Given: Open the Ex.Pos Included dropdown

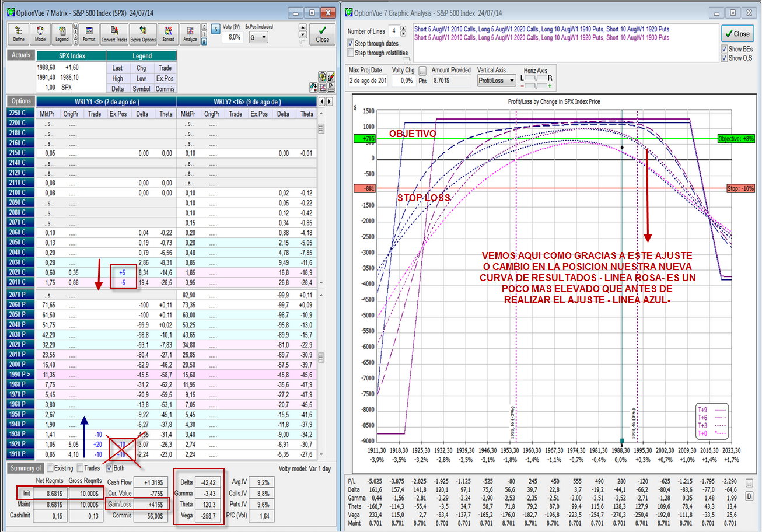Looking at the screenshot, I should pyautogui.click(x=257, y=37).
